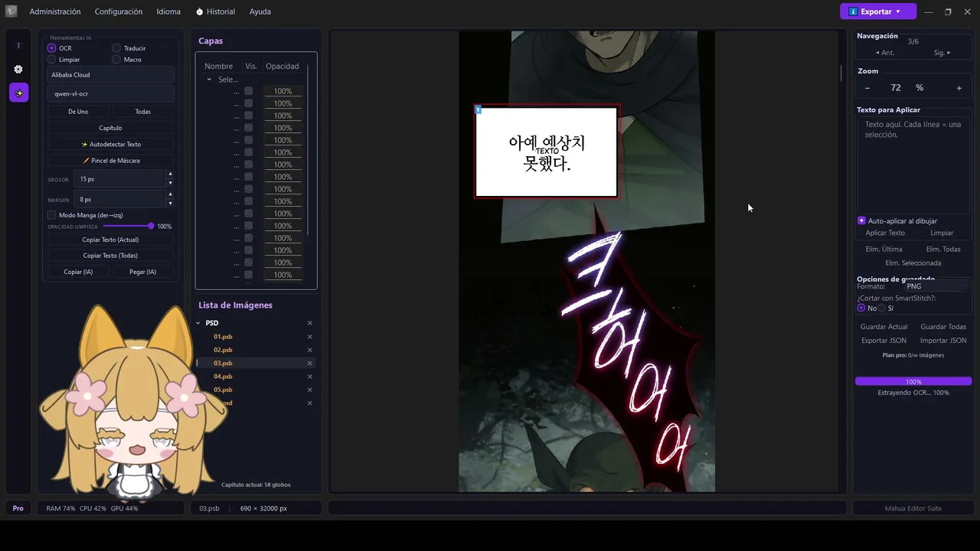Select the OCR radio option
Image resolution: width=980 pixels, height=551 pixels.
51,48
